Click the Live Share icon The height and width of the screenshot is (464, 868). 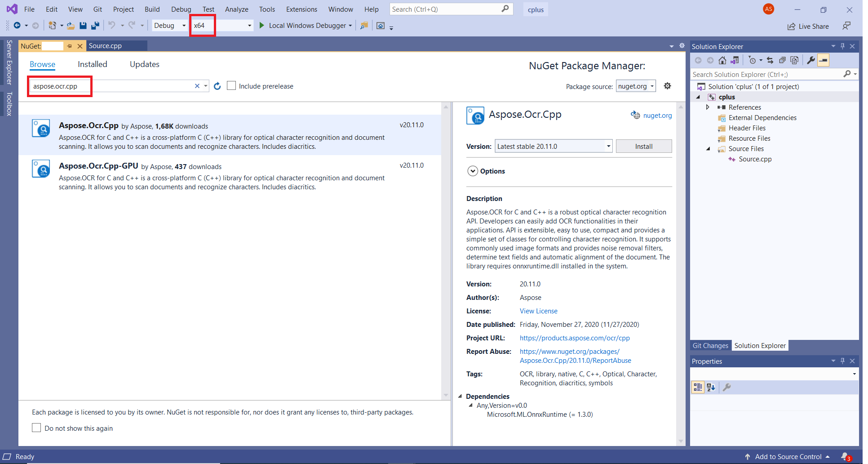pyautogui.click(x=791, y=27)
